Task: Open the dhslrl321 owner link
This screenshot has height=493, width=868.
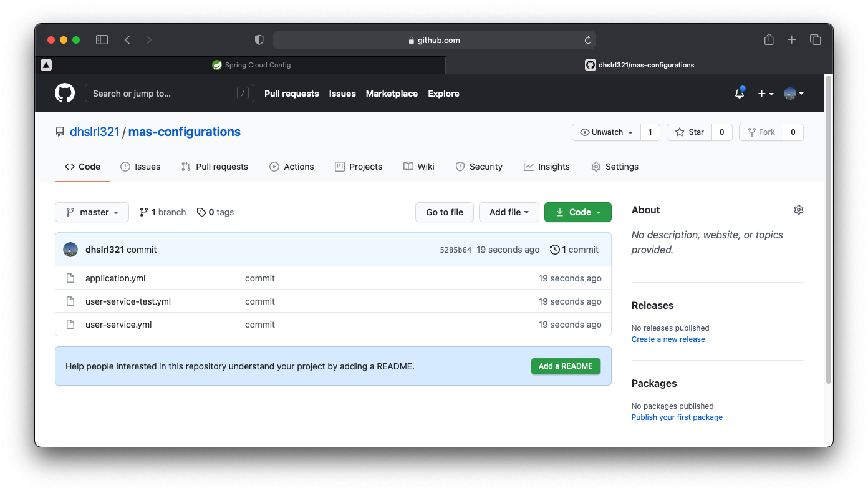Action: (x=95, y=132)
